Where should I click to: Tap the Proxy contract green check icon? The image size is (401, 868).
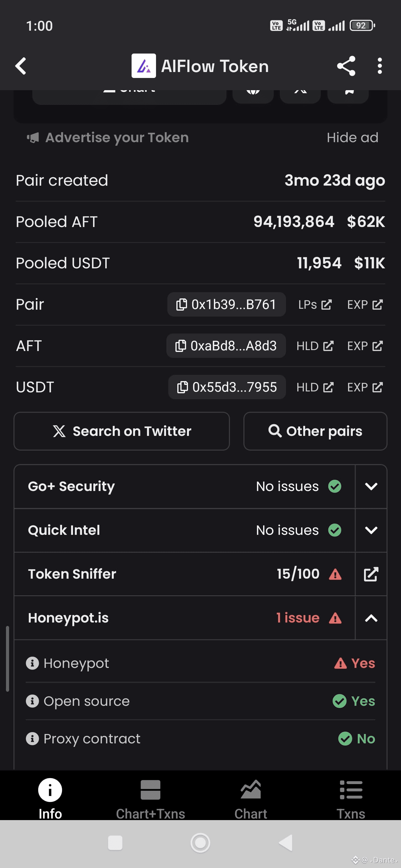[x=345, y=739]
